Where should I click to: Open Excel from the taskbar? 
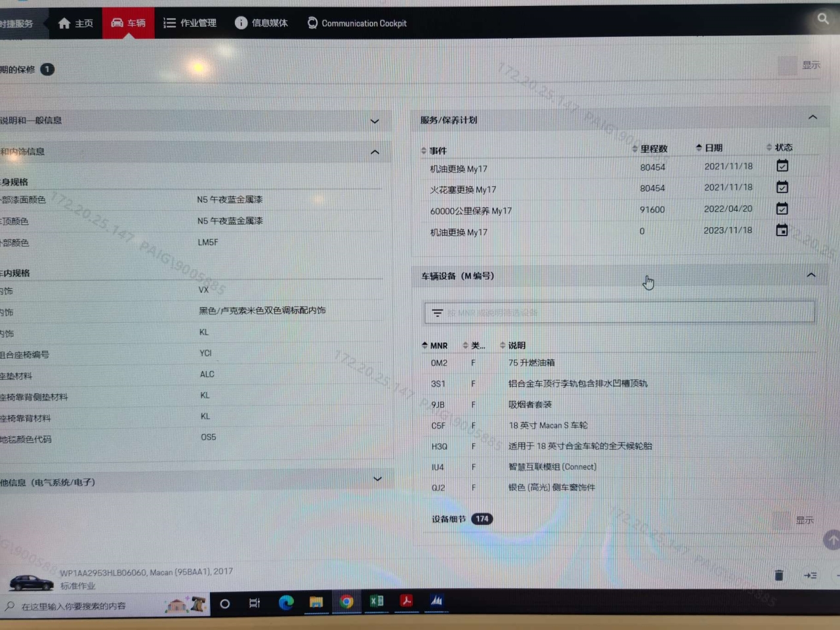click(377, 601)
